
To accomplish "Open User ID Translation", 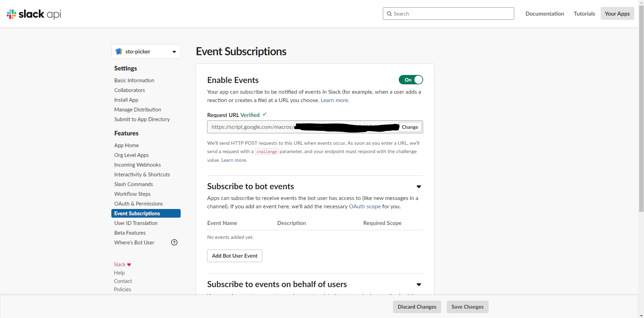I will pyautogui.click(x=136, y=223).
